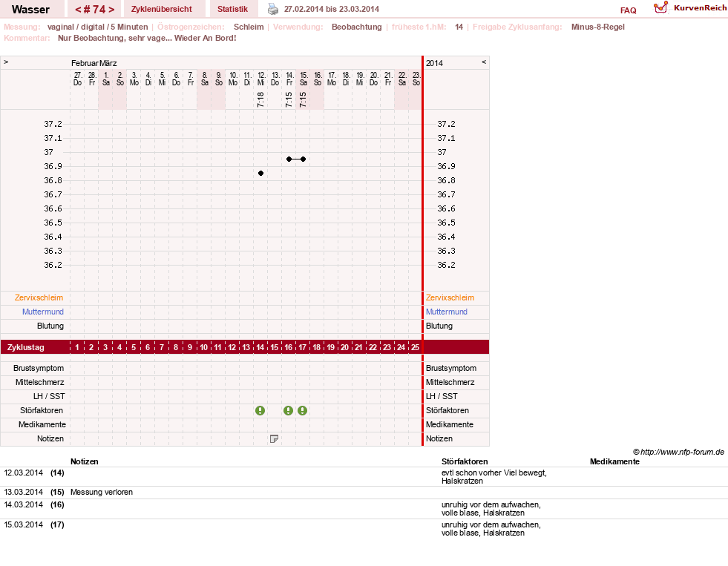728x566 pixels.
Task: Click the left Muttermund row label
Action: [x=43, y=312]
